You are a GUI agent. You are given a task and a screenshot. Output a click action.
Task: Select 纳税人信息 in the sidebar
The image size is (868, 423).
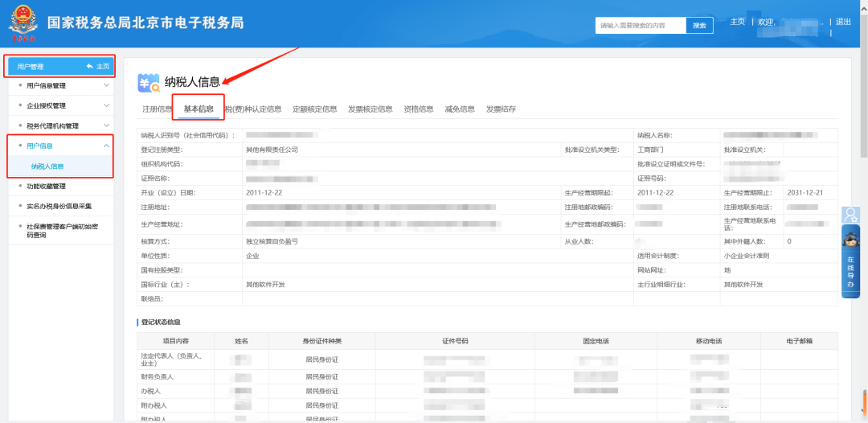47,166
